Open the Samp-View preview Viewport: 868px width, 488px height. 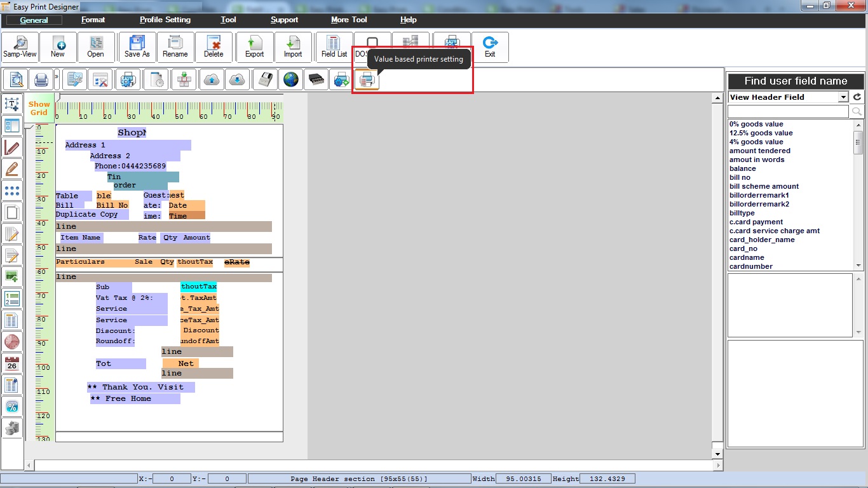click(x=20, y=48)
